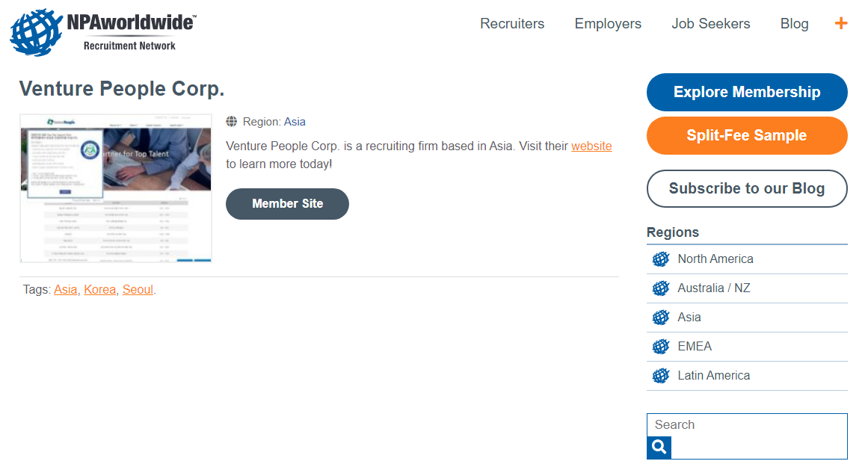Click the globe icon beside North America
This screenshot has width=868, height=467.
click(660, 259)
